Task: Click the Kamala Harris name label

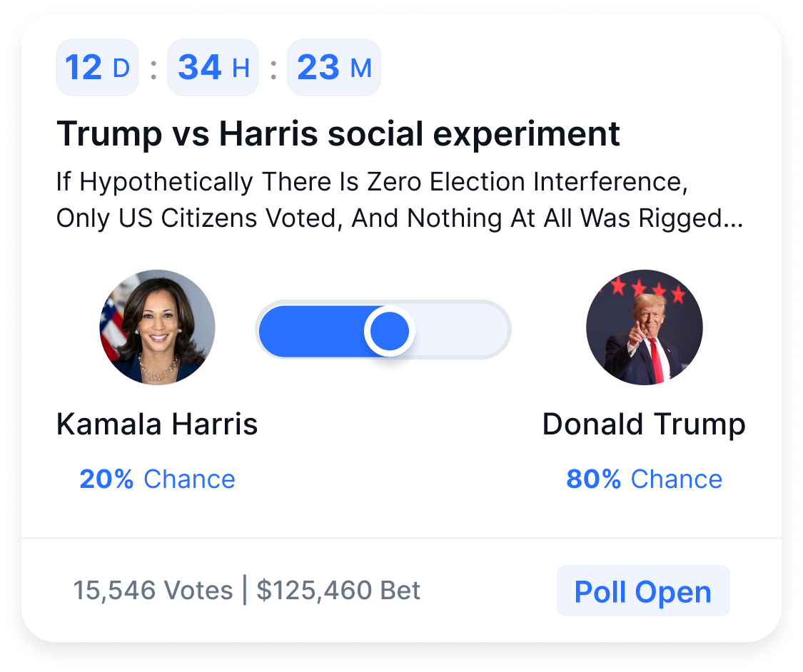Action: point(157,424)
